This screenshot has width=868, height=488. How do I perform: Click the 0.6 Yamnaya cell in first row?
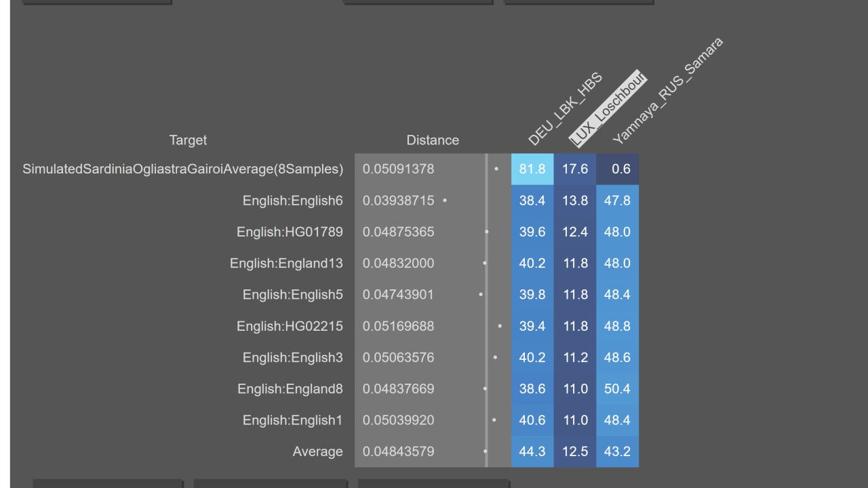[x=617, y=169]
